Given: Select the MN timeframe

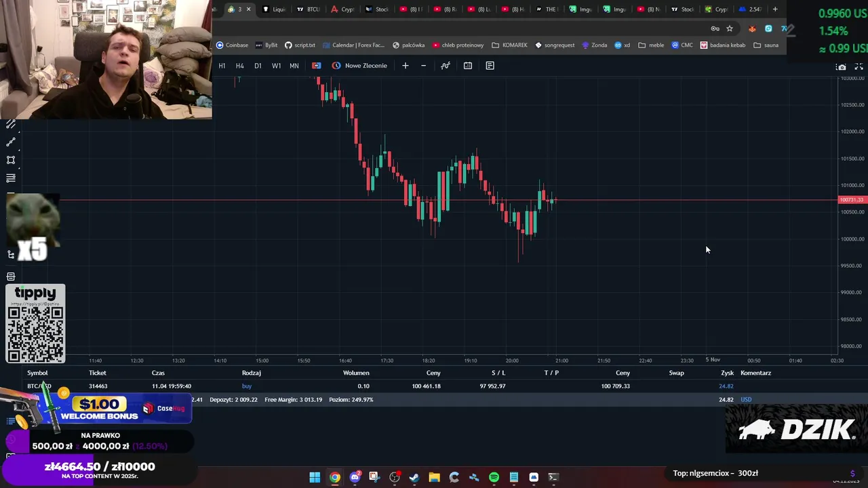Looking at the screenshot, I should pos(294,66).
